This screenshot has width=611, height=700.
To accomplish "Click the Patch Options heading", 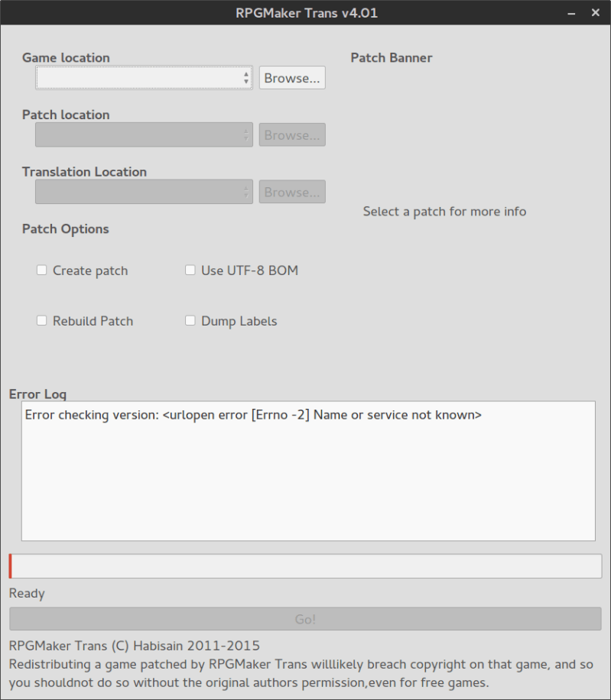I will coord(66,229).
